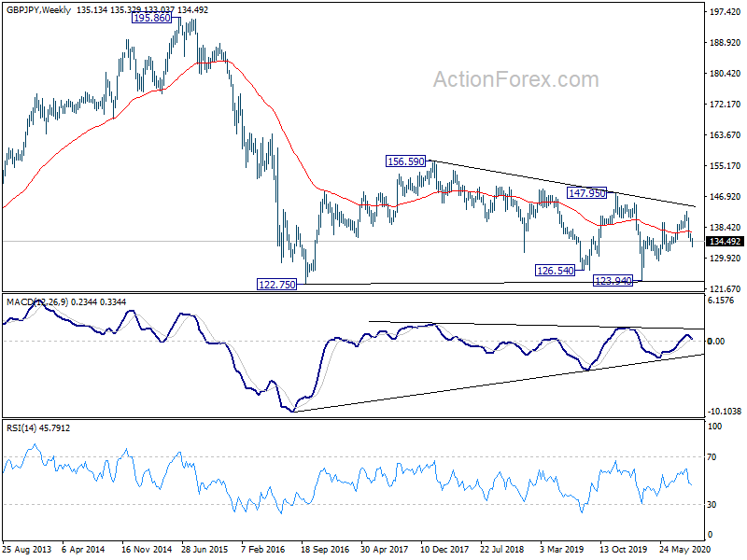Click the 13 Oct 2019 date label
This screenshot has width=747, height=560.
point(623,550)
